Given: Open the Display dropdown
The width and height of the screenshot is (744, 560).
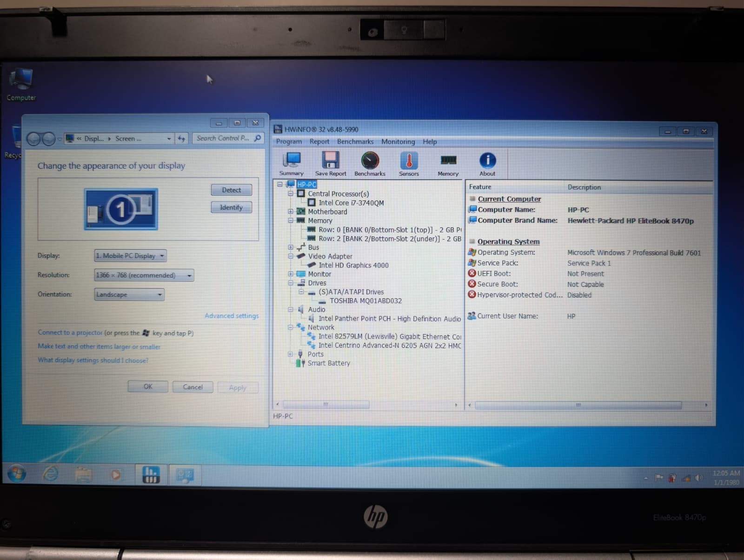Looking at the screenshot, I should point(130,256).
